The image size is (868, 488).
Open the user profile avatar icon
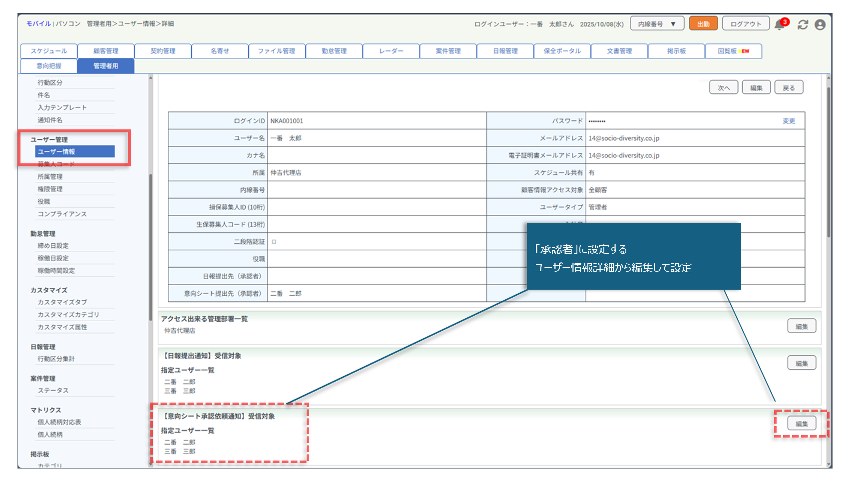(820, 24)
